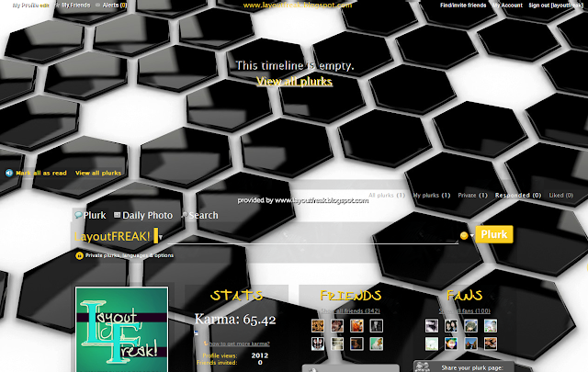Click the sound speaker icon beside Mark all as read
Image resolution: width=588 pixels, height=372 pixels.
click(x=9, y=173)
